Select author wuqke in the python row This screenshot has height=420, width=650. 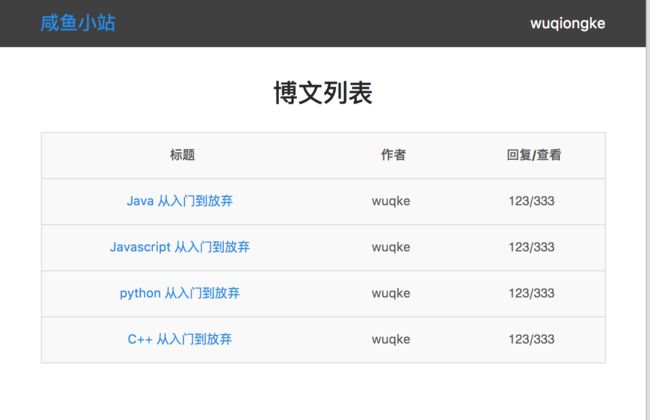click(x=391, y=293)
